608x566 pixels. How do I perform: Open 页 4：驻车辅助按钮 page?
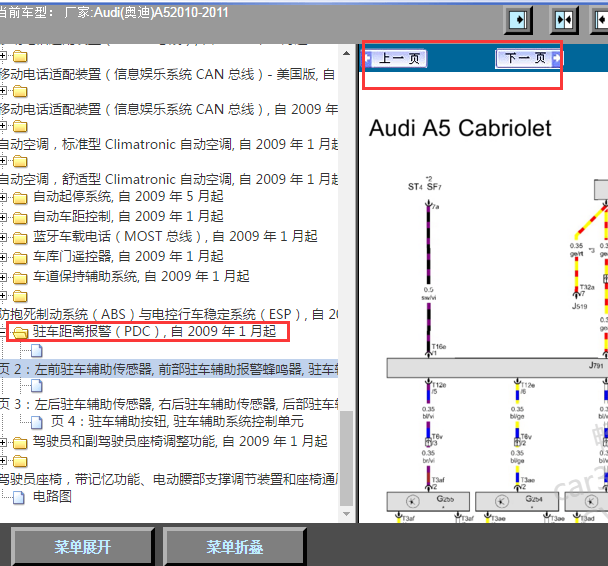177,421
